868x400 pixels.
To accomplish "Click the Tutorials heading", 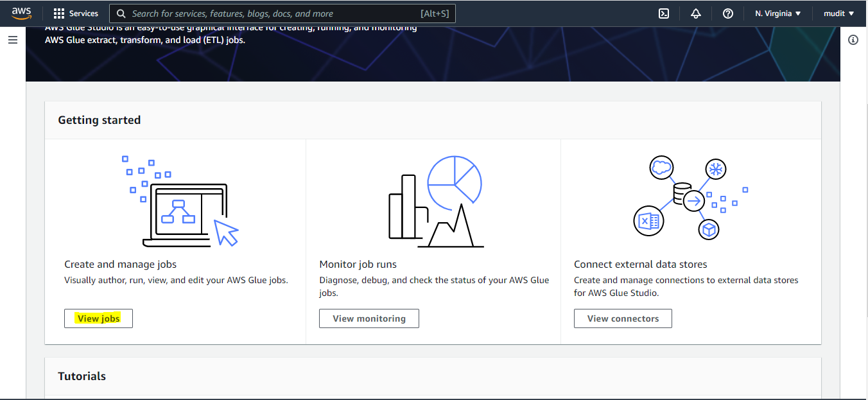I will click(82, 376).
